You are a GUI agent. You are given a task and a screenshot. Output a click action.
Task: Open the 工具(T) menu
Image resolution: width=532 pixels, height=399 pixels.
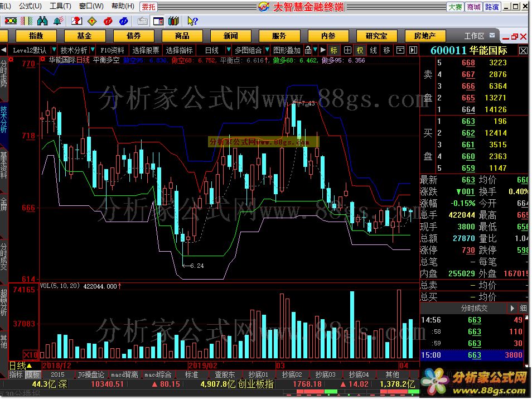60,6
